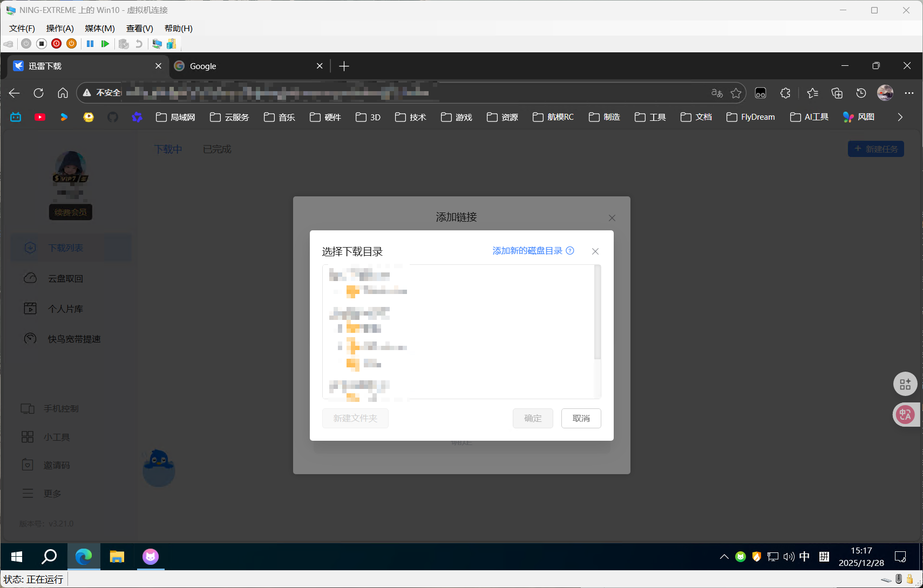Click the help question mark icon beside 添加新的磁盘目录
The height and width of the screenshot is (588, 923).
pyautogui.click(x=570, y=251)
